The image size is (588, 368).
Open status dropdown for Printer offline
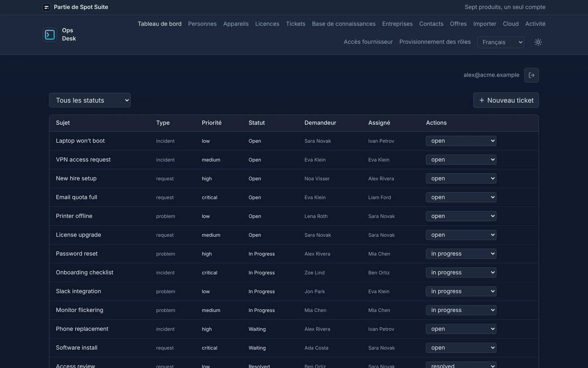coord(461,216)
